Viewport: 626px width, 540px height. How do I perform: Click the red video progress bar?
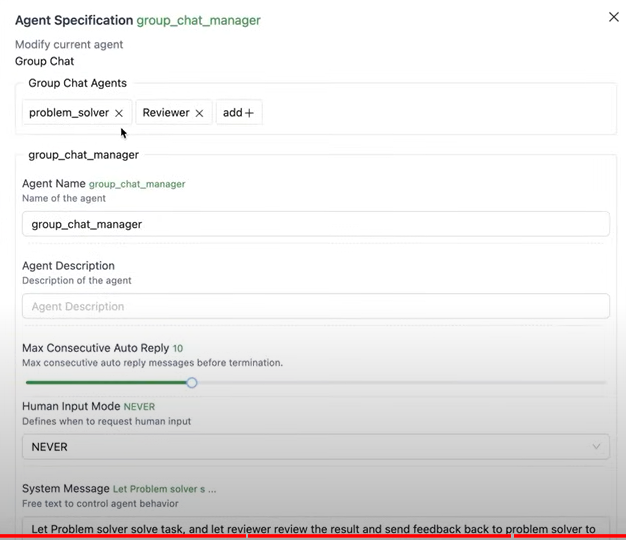tap(313, 537)
